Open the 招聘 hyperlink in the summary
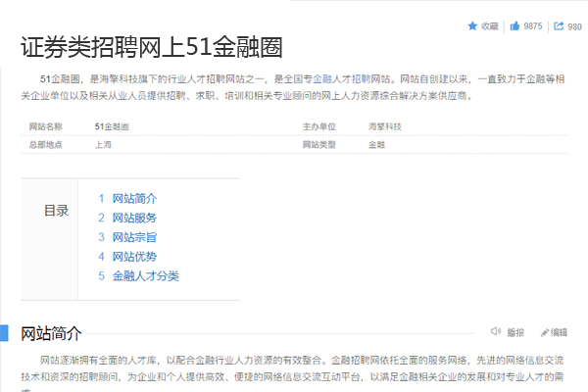The width and height of the screenshot is (588, 392). (x=361, y=79)
